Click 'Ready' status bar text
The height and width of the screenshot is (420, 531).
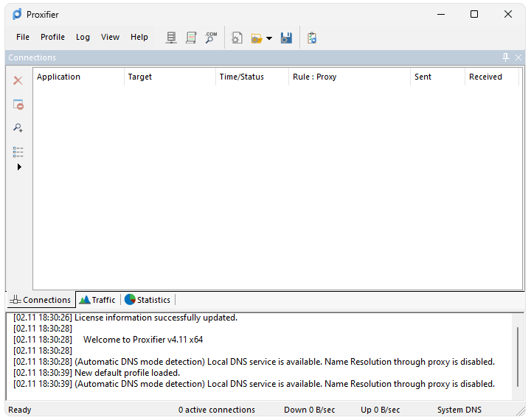click(x=20, y=410)
